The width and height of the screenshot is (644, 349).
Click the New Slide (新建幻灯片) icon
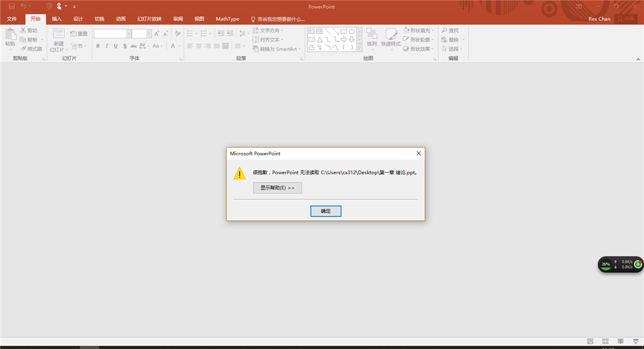pos(58,34)
